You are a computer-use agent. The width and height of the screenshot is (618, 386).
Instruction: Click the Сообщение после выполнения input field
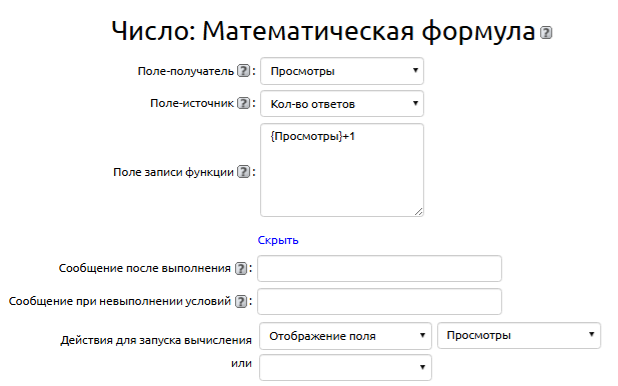point(379,269)
